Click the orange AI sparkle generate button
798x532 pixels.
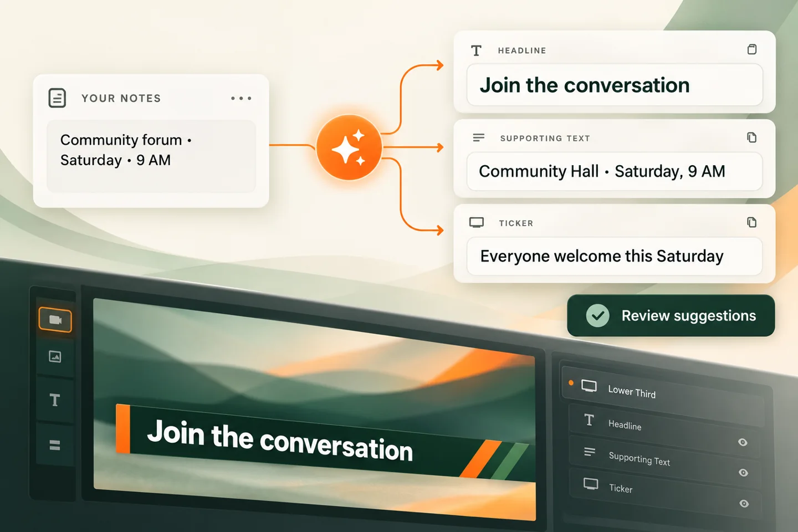[x=349, y=147]
